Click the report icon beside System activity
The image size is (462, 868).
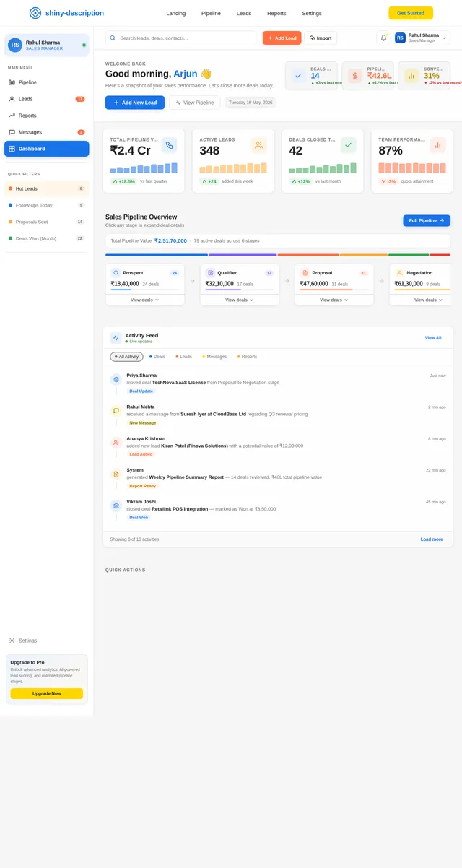pos(115,474)
